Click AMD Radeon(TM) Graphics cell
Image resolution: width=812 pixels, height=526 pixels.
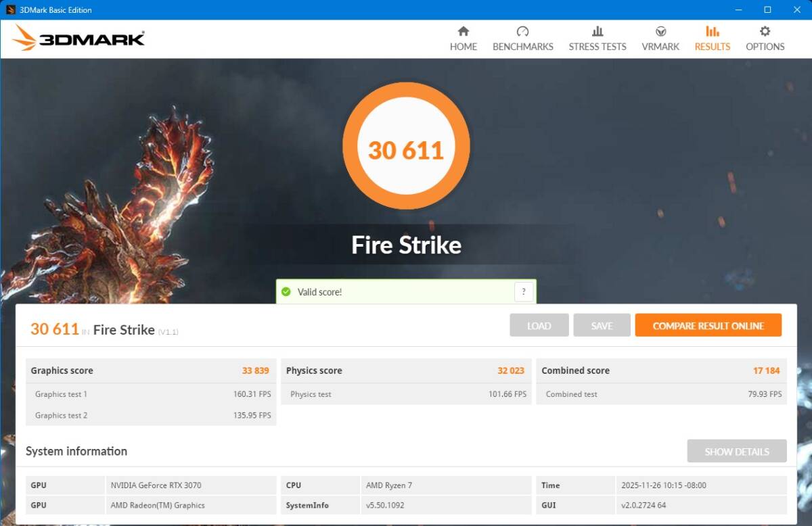click(191, 505)
